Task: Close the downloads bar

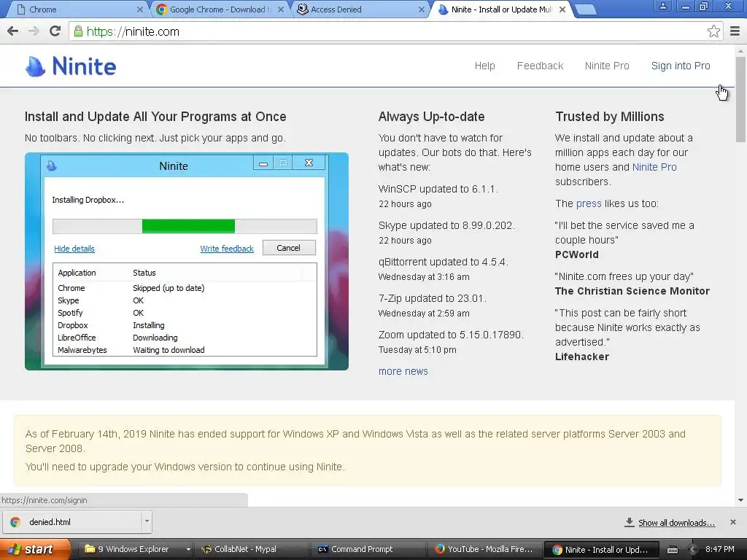Action: [x=733, y=522]
